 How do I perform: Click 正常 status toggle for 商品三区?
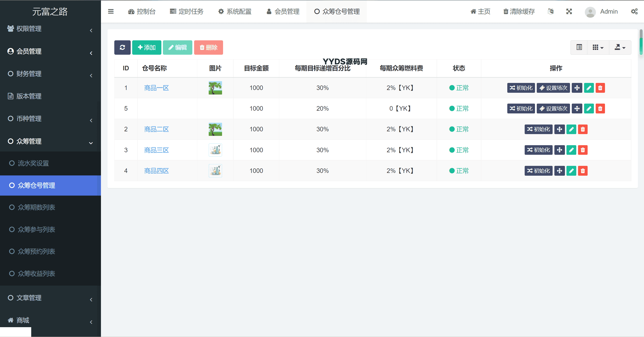(x=459, y=150)
